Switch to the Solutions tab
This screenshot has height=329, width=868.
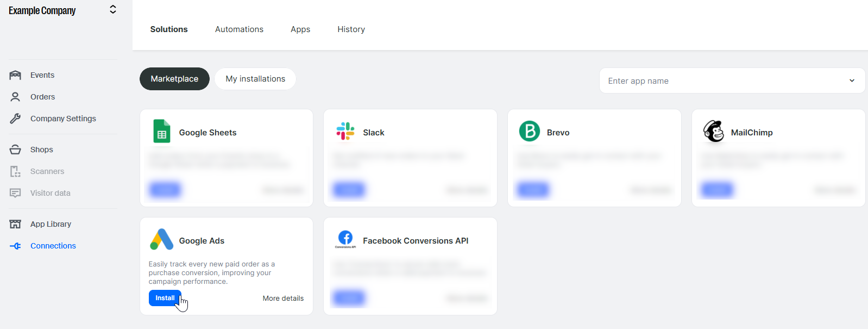tap(169, 29)
